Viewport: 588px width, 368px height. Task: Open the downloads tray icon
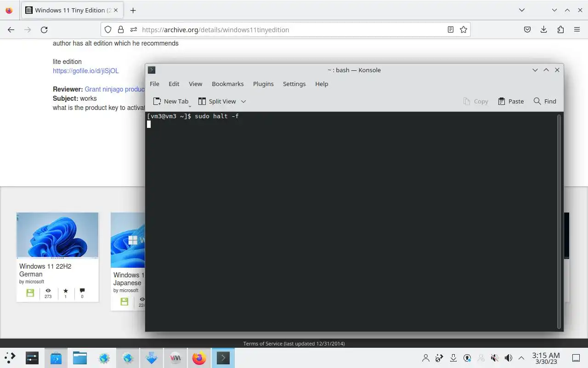coord(453,358)
